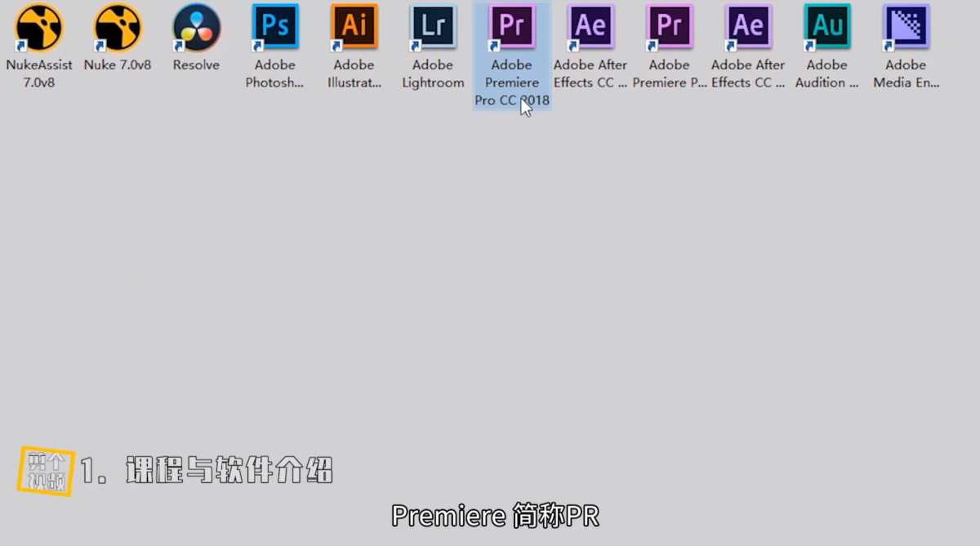Screen dimensions: 980x546
Task: Click the highlighted Premiere Pro CC 2018 icon
Action: 511,28
